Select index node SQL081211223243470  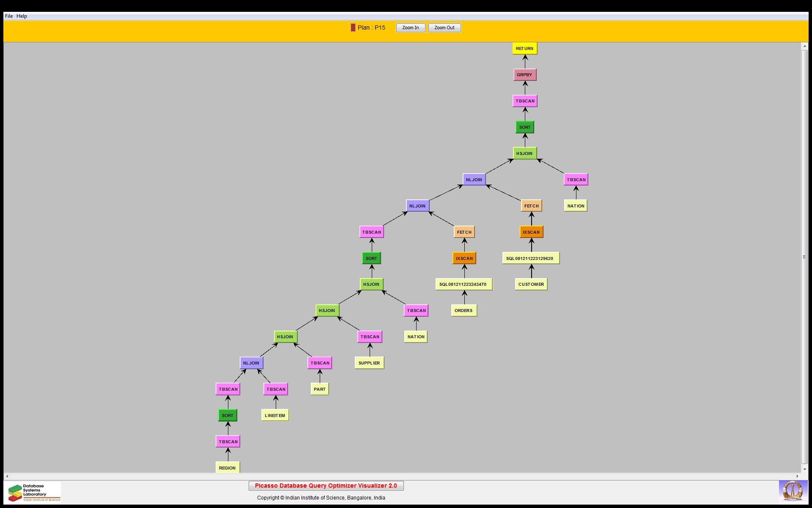[x=464, y=284]
